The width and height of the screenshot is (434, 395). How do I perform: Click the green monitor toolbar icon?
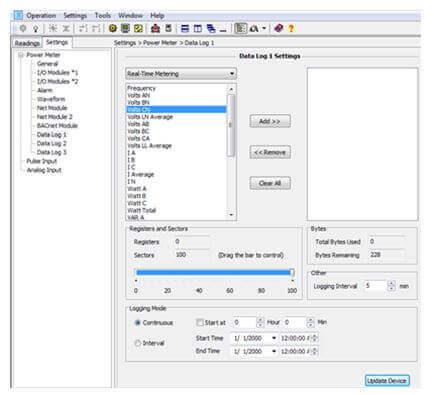tap(125, 29)
